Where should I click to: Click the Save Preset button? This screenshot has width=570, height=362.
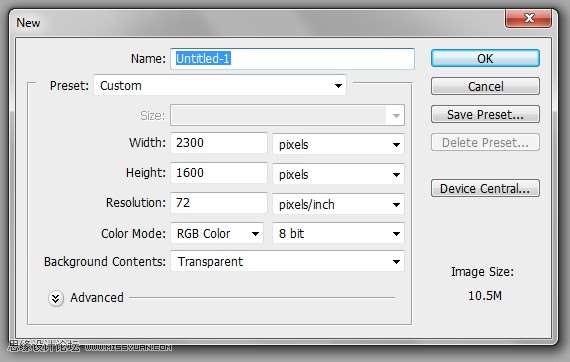point(485,114)
